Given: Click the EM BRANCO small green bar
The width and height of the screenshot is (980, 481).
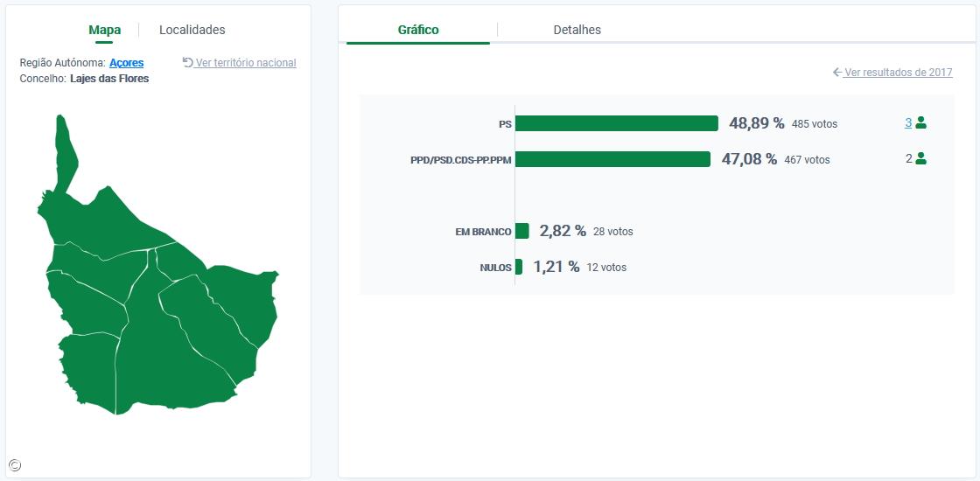Looking at the screenshot, I should pos(522,231).
